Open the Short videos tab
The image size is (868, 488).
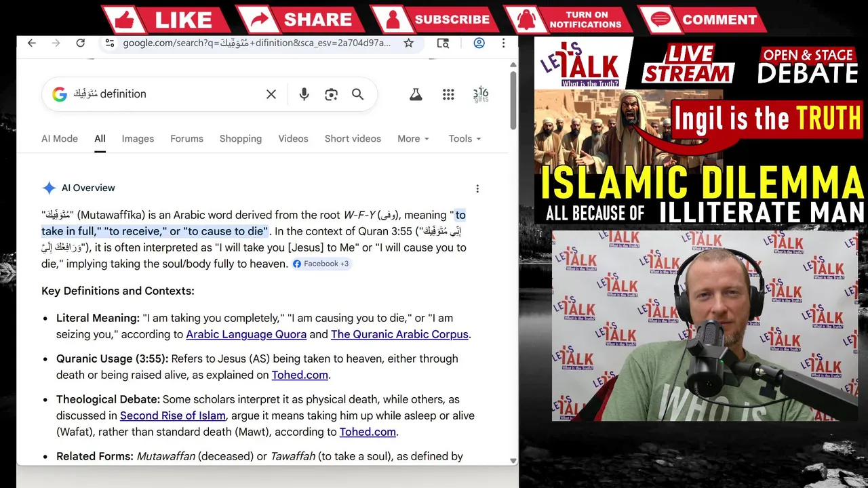click(x=353, y=138)
